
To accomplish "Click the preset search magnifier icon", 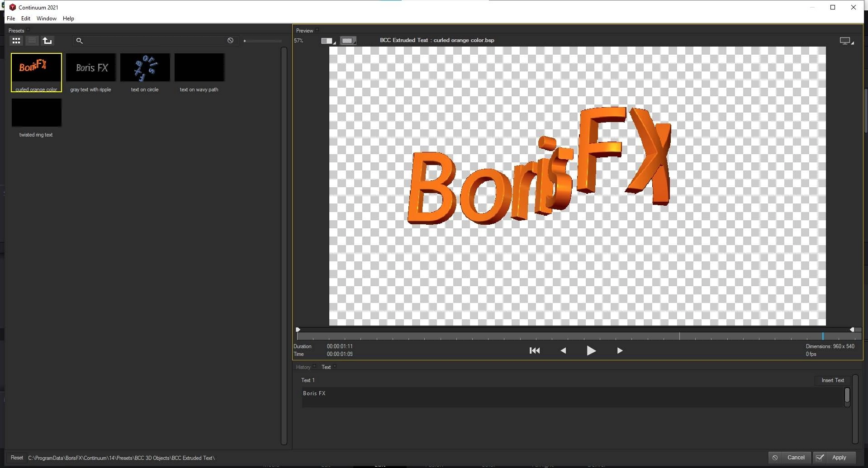I will pyautogui.click(x=79, y=41).
